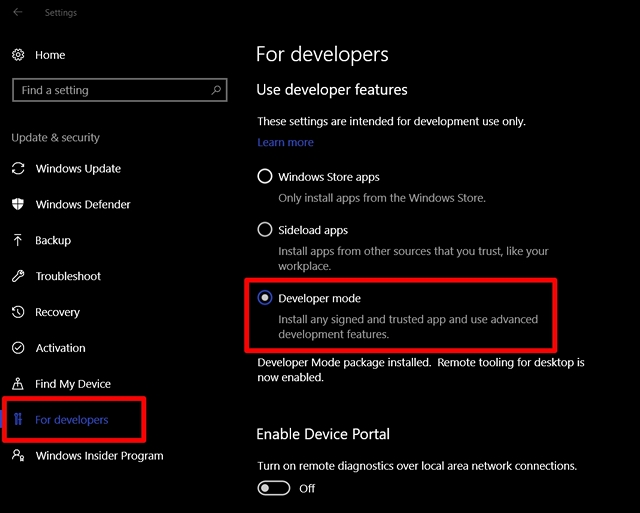Click the Activation checkmark icon

pyautogui.click(x=18, y=348)
